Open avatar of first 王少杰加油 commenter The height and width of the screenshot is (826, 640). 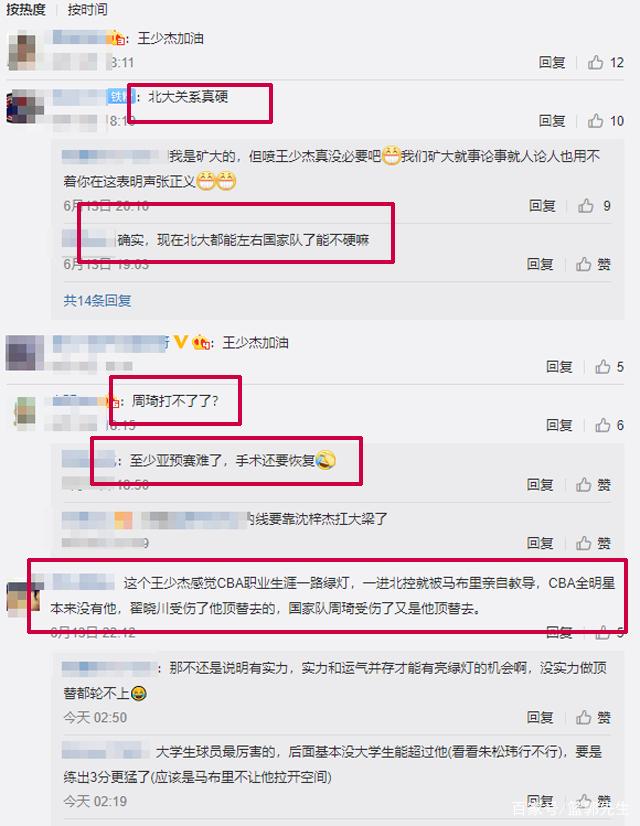pos(24,51)
